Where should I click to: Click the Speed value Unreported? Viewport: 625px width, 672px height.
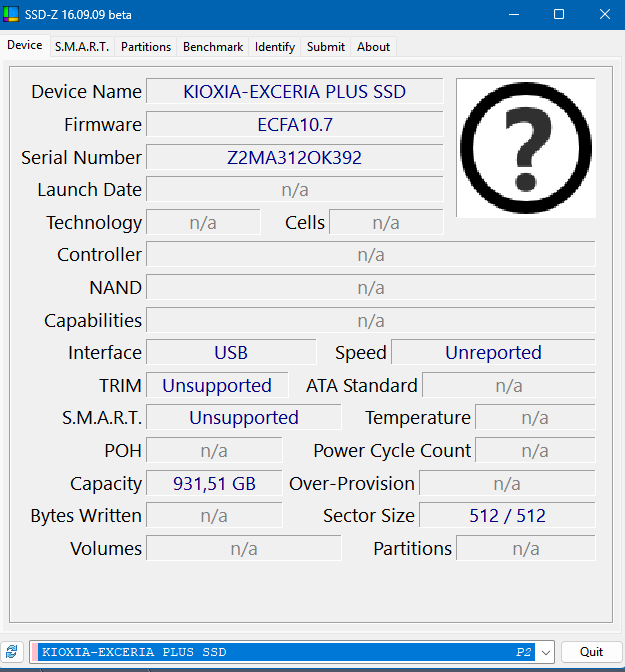point(493,352)
